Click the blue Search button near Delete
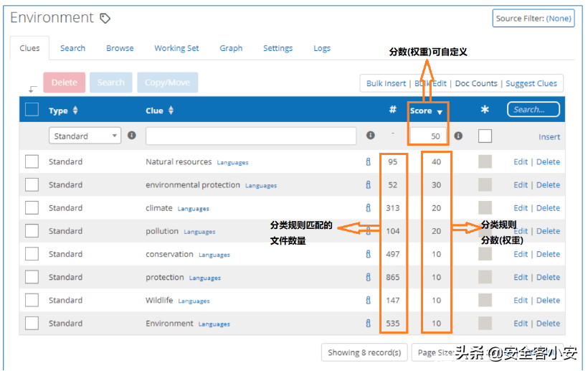 click(x=111, y=83)
